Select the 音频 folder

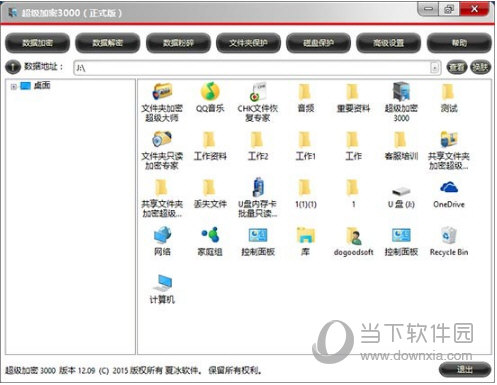click(x=305, y=98)
